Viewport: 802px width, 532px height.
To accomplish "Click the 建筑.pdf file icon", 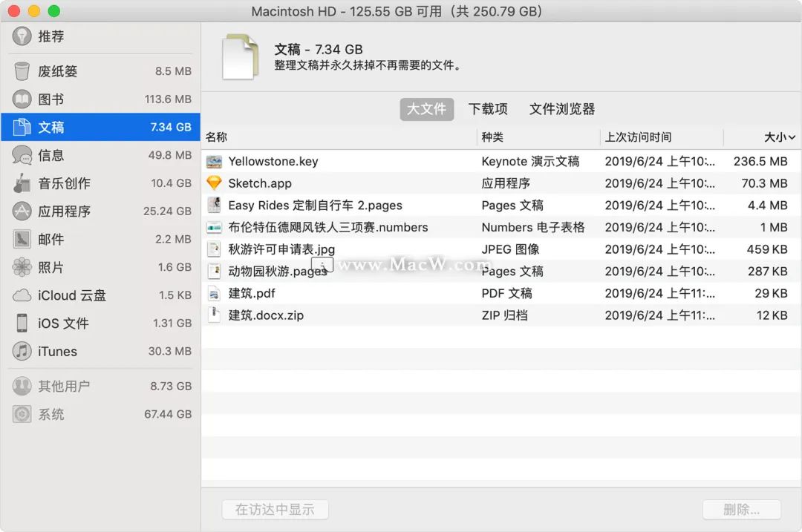I will coord(214,293).
